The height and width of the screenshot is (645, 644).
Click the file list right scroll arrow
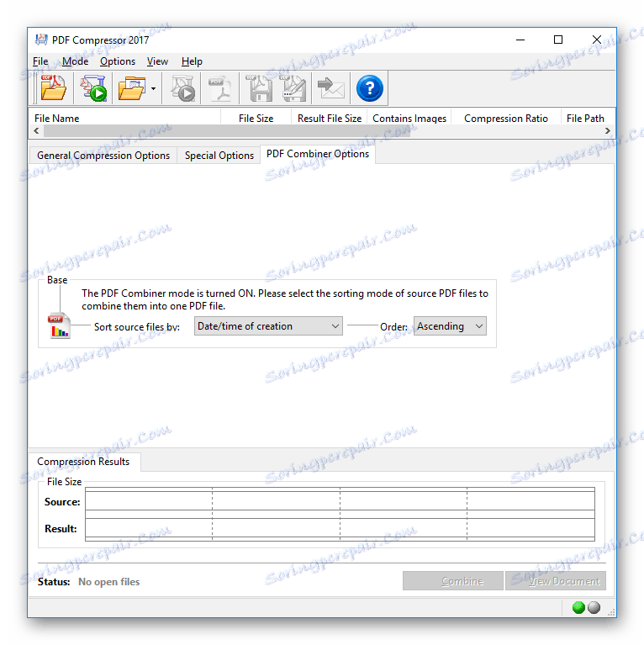pyautogui.click(x=607, y=131)
